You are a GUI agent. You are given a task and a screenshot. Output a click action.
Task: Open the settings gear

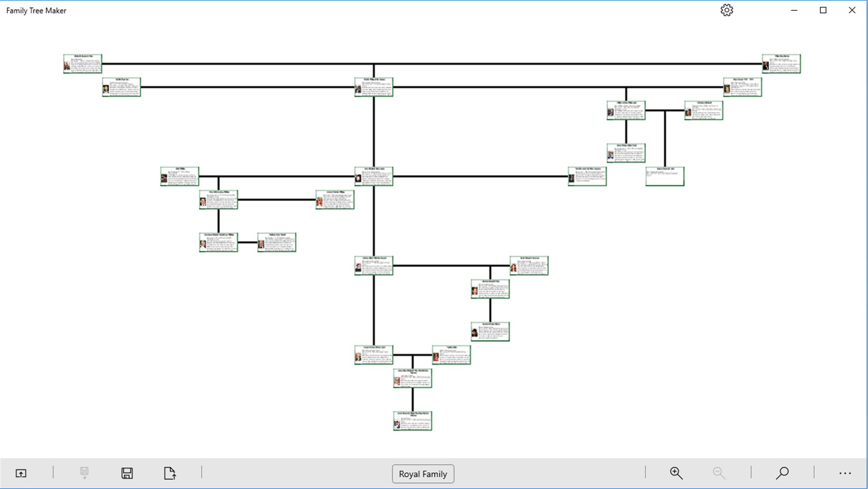click(727, 10)
